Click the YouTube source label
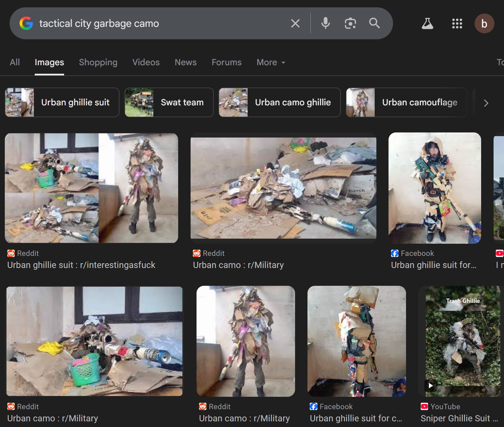The image size is (504, 427). [x=440, y=407]
